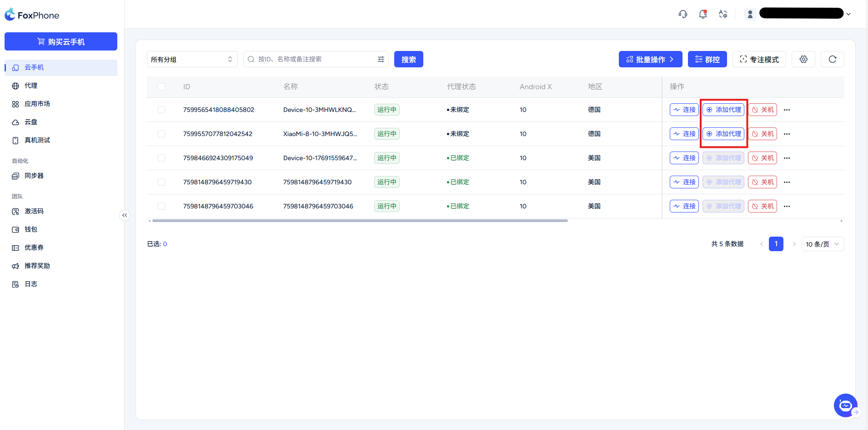Go to 代理 in the sidebar
This screenshot has width=868, height=430.
coord(31,86)
